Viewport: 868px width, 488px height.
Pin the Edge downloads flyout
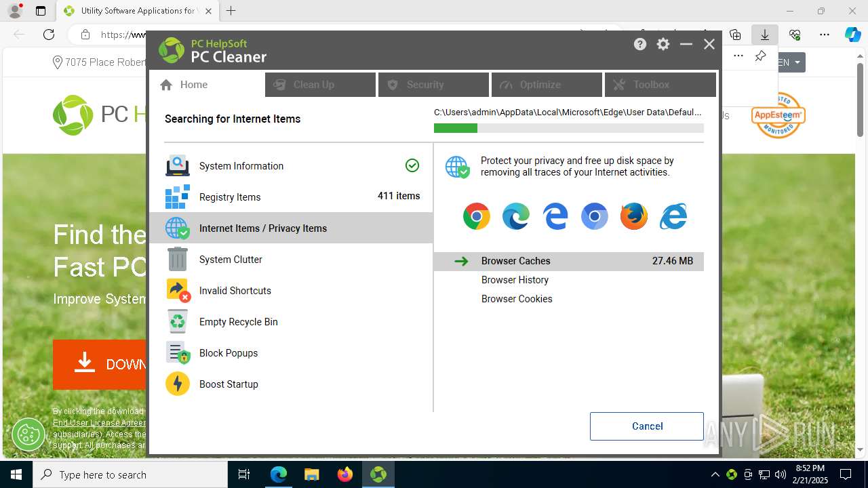(x=760, y=56)
